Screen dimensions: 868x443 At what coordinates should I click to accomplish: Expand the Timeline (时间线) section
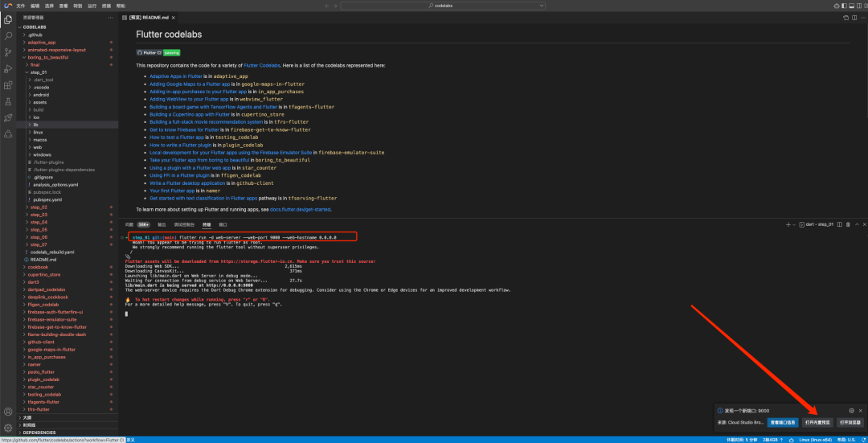67,425
